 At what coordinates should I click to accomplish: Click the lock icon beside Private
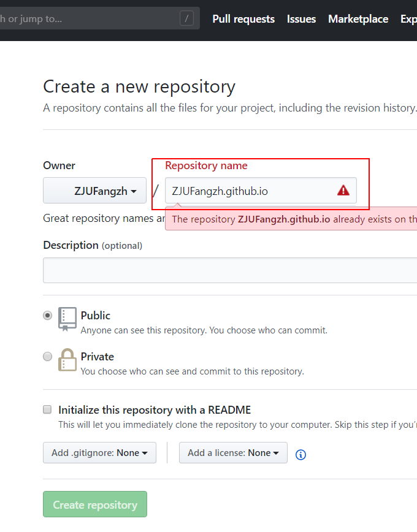[67, 360]
